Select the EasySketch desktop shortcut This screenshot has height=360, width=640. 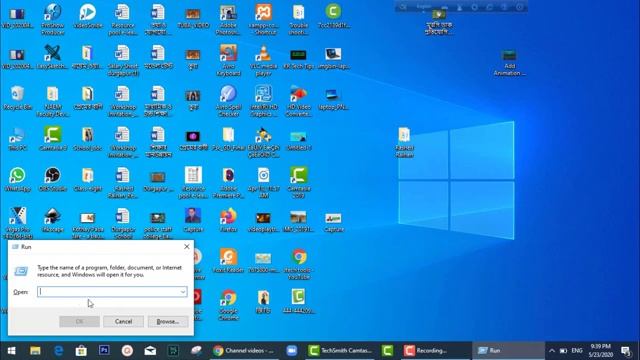53,58
